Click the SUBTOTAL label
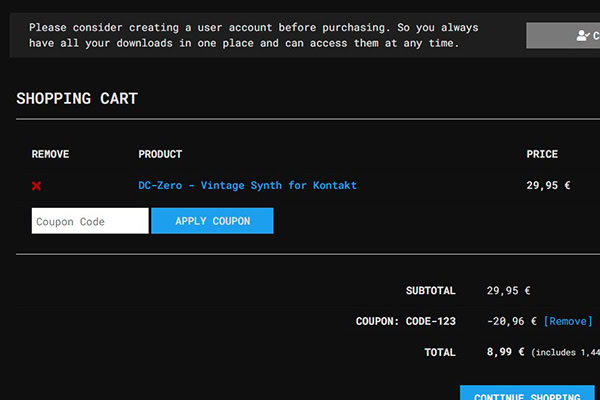Screen dimensions: 600x400 coord(430,291)
